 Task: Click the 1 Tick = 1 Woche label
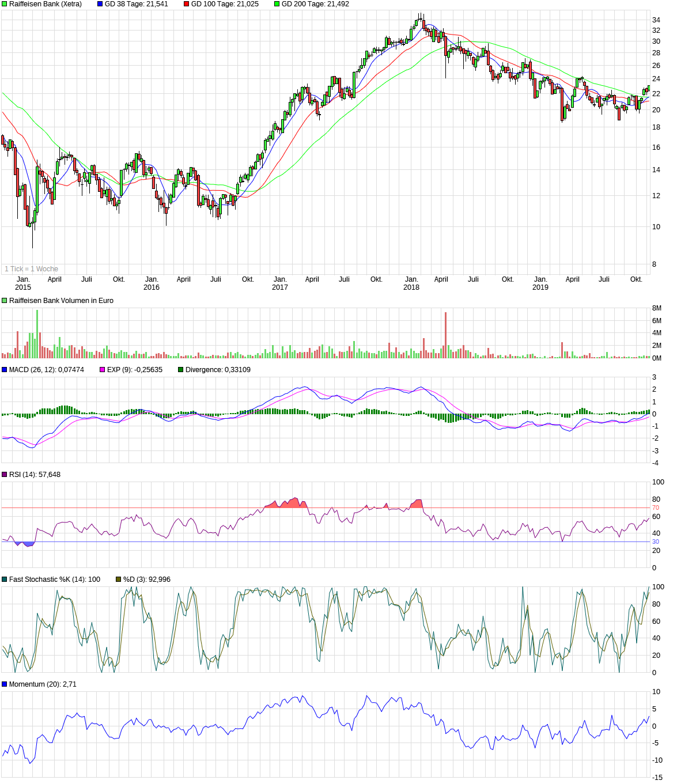[32, 268]
